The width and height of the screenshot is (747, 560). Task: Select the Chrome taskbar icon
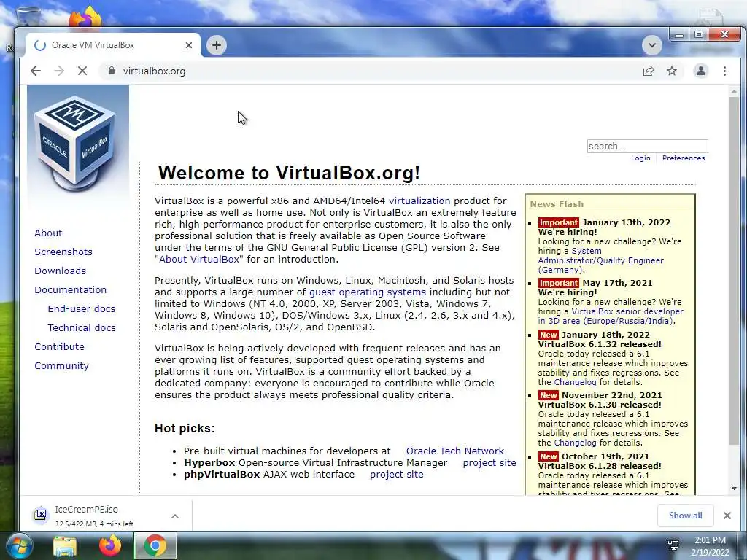click(x=155, y=546)
